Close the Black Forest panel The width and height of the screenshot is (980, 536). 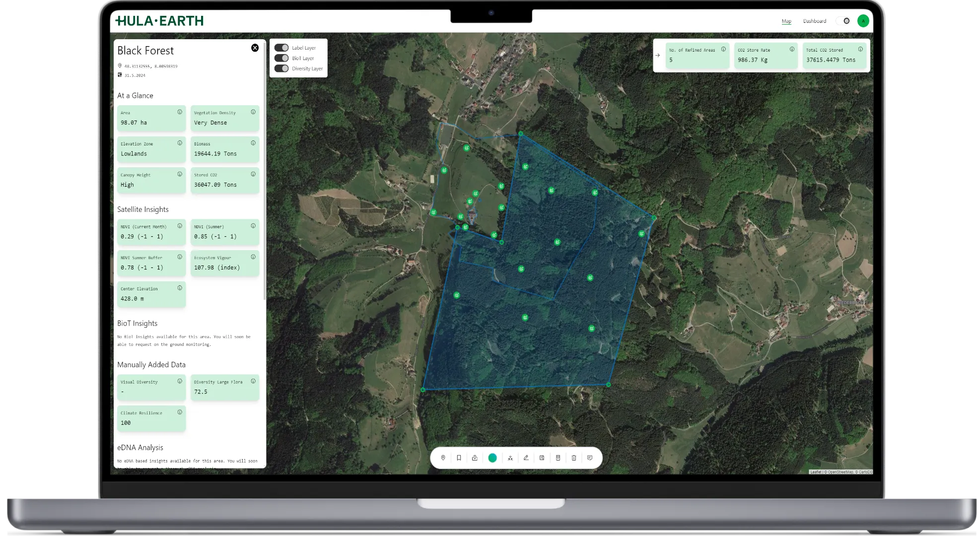tap(255, 48)
